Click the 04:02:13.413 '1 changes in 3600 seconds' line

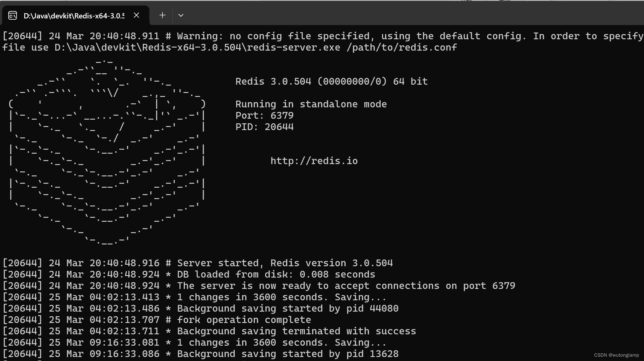[194, 297]
